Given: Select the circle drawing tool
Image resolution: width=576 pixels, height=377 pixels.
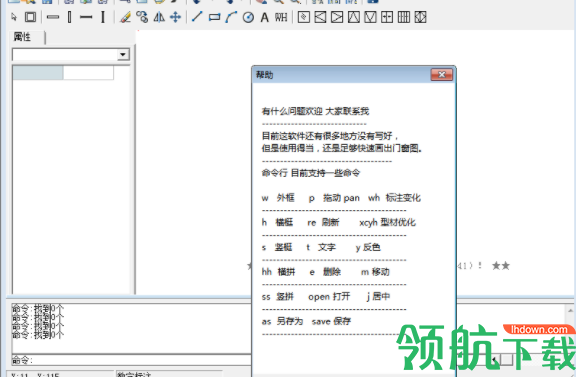Looking at the screenshot, I should (248, 17).
